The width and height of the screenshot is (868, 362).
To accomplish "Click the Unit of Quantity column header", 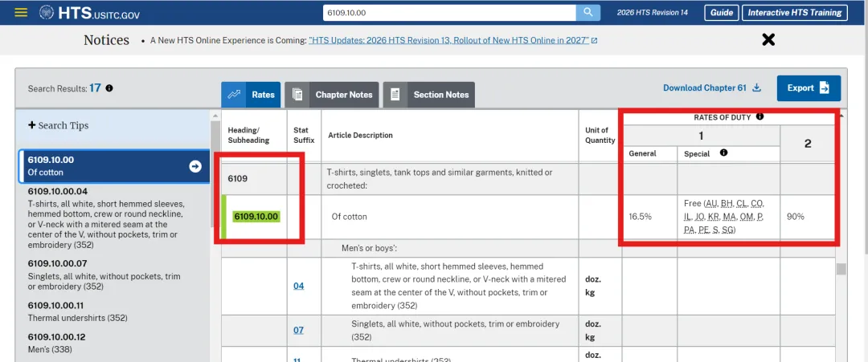I will click(600, 136).
